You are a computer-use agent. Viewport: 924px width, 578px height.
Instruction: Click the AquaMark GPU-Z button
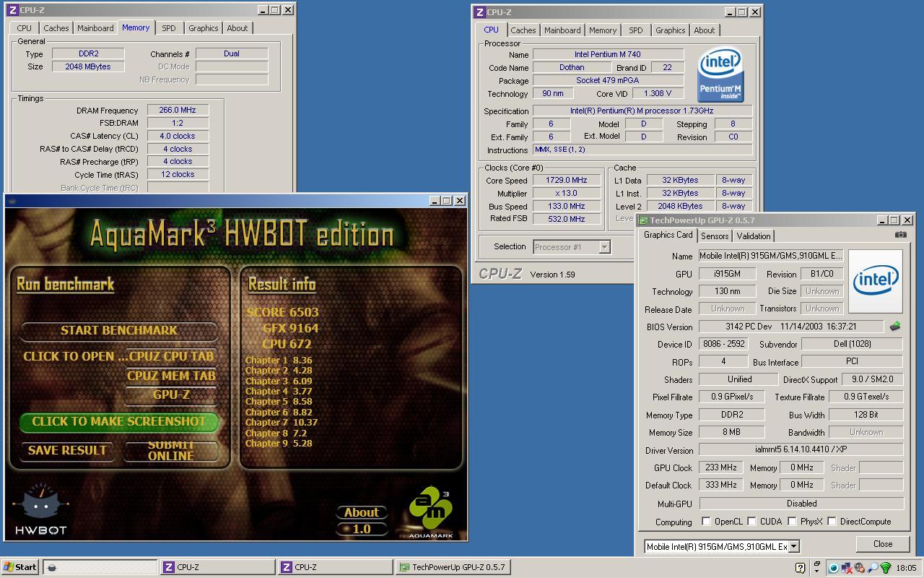(171, 394)
